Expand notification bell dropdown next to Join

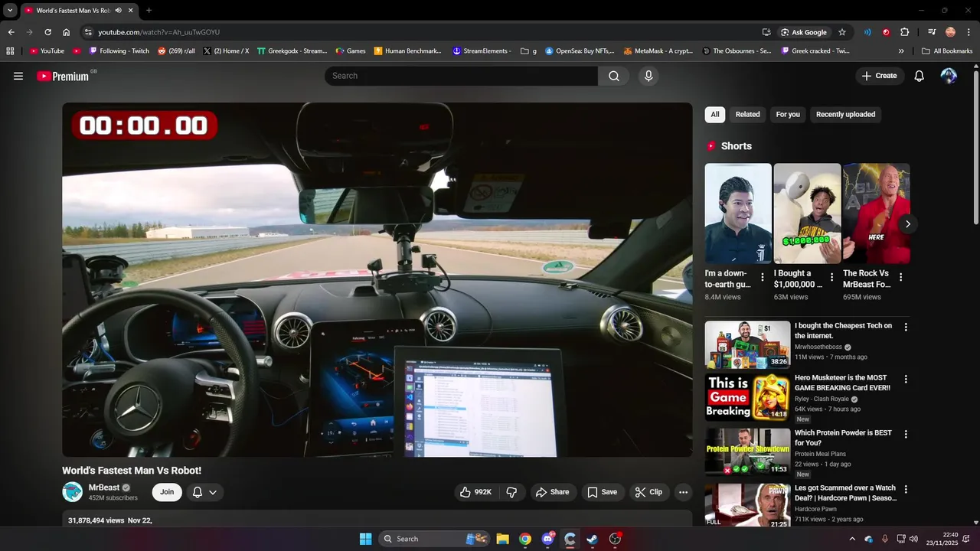pyautogui.click(x=213, y=492)
